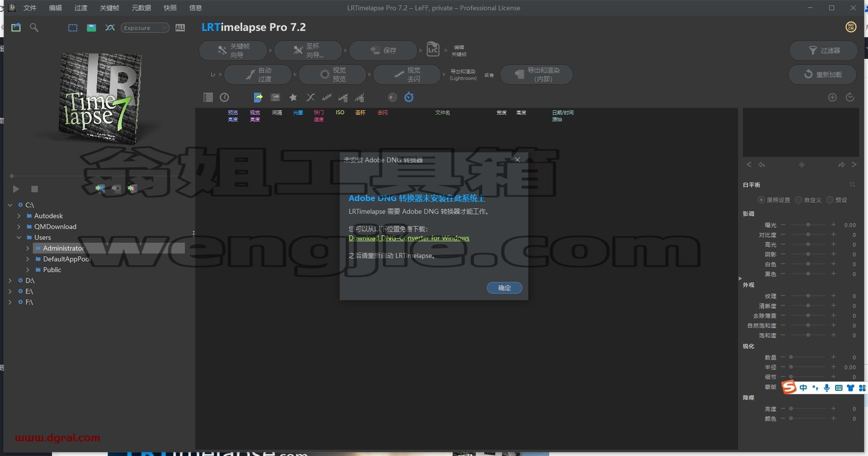The image size is (868, 456).
Task: Click the 过滤器 filter button
Action: [823, 51]
